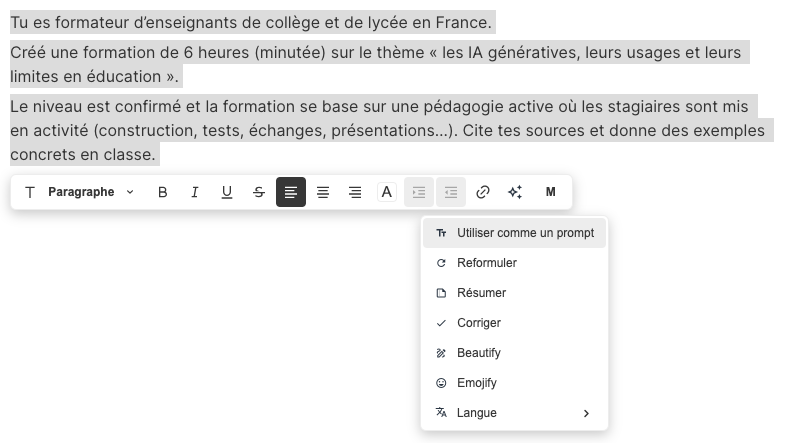This screenshot has width=792, height=443.
Task: Click the AI sparkles icon
Action: [x=515, y=192]
